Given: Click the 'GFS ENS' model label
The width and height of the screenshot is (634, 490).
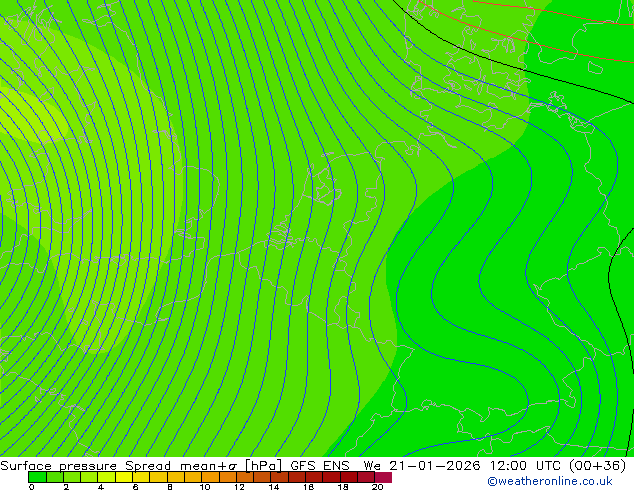Looking at the screenshot, I should tap(320, 466).
